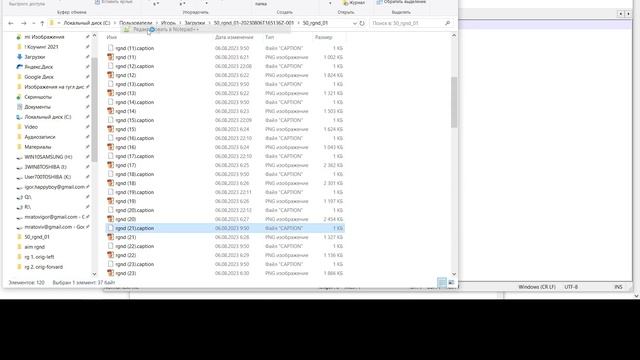Switch to large thumbnails view icon
The height and width of the screenshot is (360, 640).
(x=451, y=282)
